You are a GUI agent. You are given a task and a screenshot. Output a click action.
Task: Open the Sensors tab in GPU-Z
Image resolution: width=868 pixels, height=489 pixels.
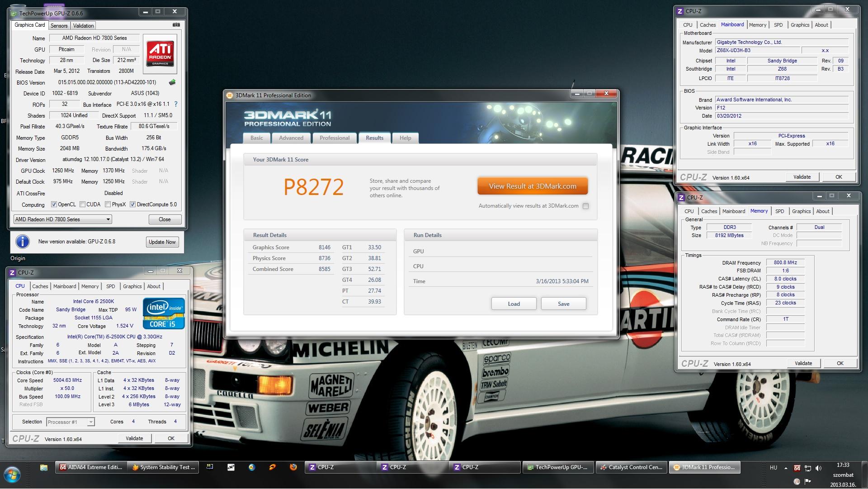pos(59,26)
